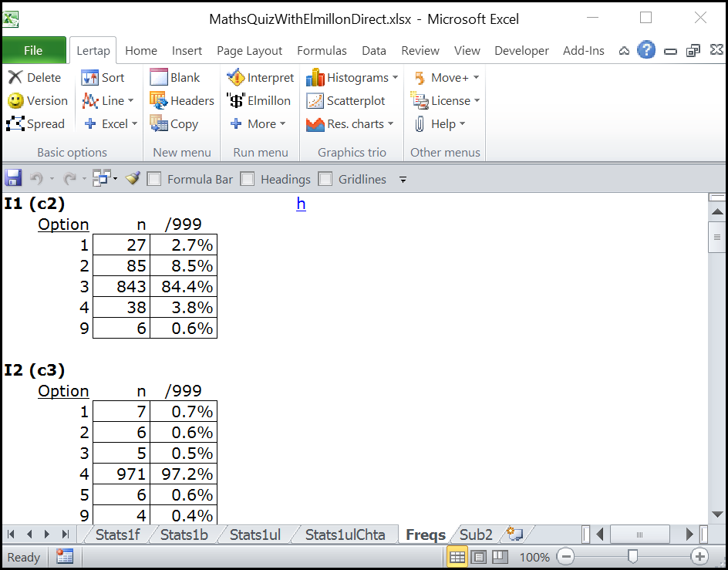Viewport: 728px width, 570px height.
Task: Expand the Line dropdown
Action: tap(131, 100)
